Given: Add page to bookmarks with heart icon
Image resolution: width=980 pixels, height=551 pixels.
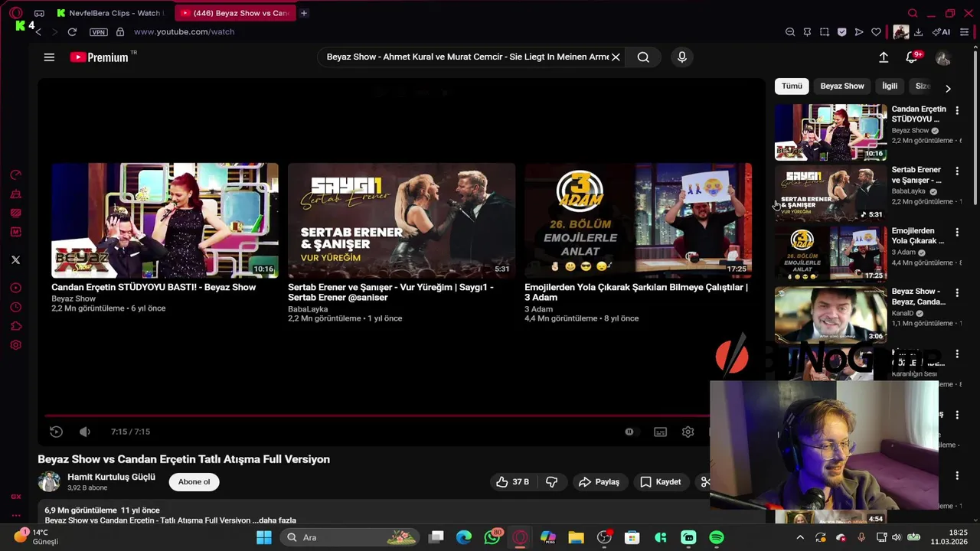Looking at the screenshot, I should pyautogui.click(x=876, y=32).
